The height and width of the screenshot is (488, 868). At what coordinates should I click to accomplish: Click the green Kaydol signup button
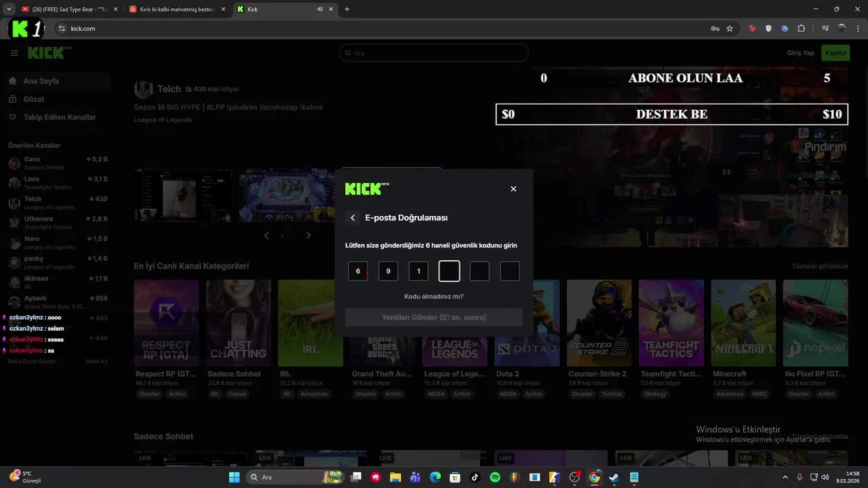click(x=835, y=53)
